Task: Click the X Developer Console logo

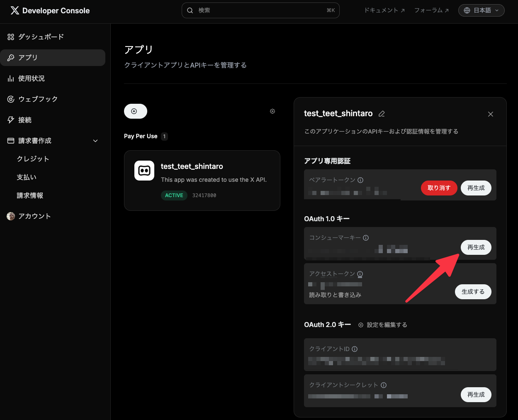Action: (50, 11)
